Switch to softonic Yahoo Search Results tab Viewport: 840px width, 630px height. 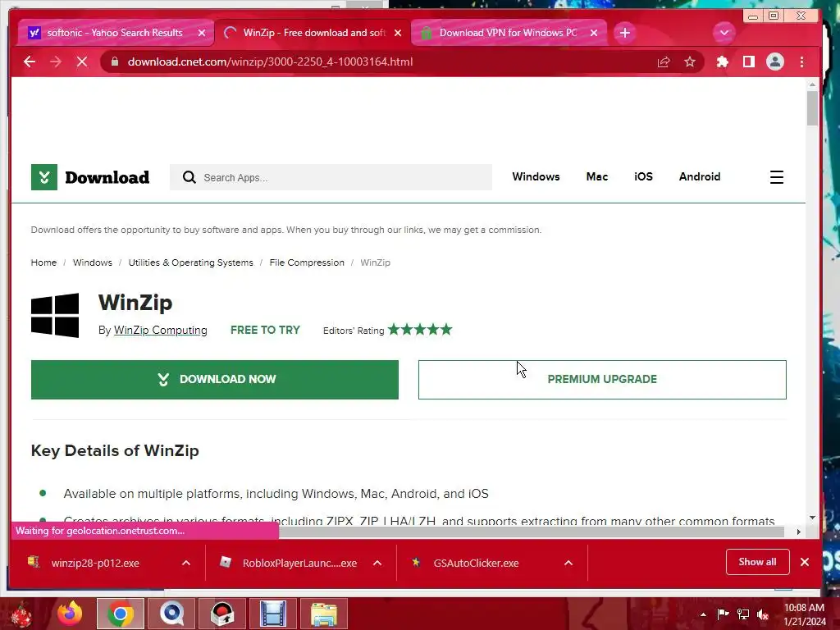click(115, 33)
